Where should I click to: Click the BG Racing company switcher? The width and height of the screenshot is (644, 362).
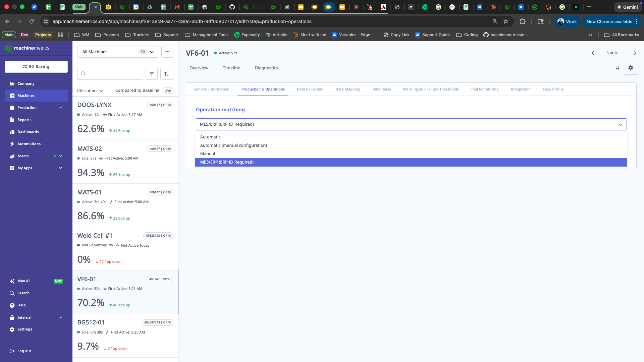coord(36,66)
